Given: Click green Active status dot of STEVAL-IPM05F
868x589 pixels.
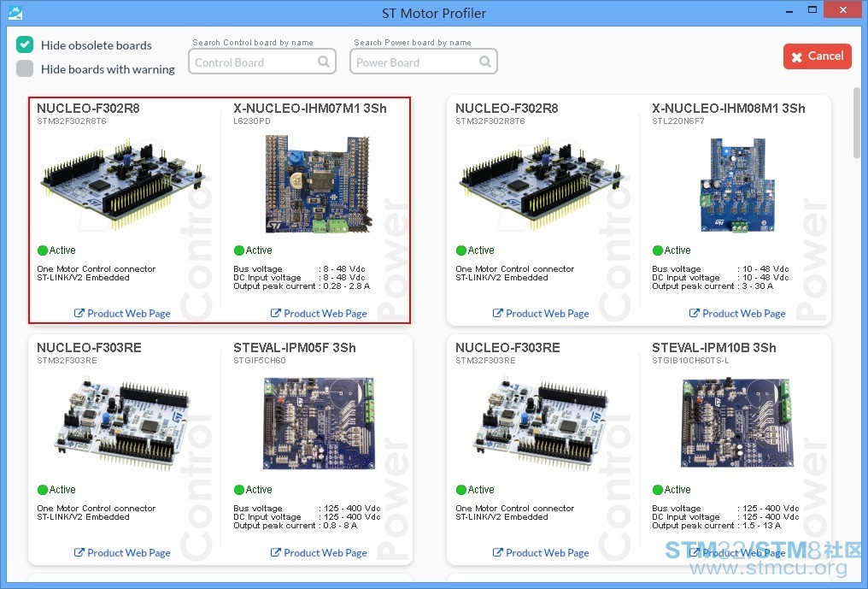Looking at the screenshot, I should pos(239,490).
